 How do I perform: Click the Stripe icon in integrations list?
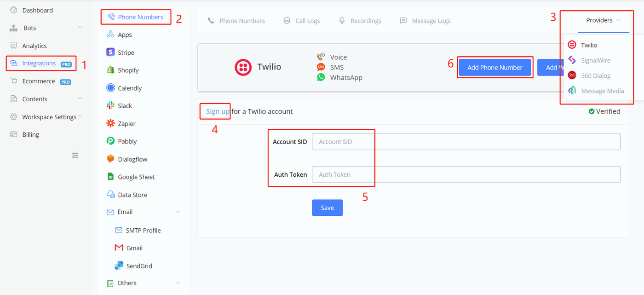pyautogui.click(x=110, y=52)
